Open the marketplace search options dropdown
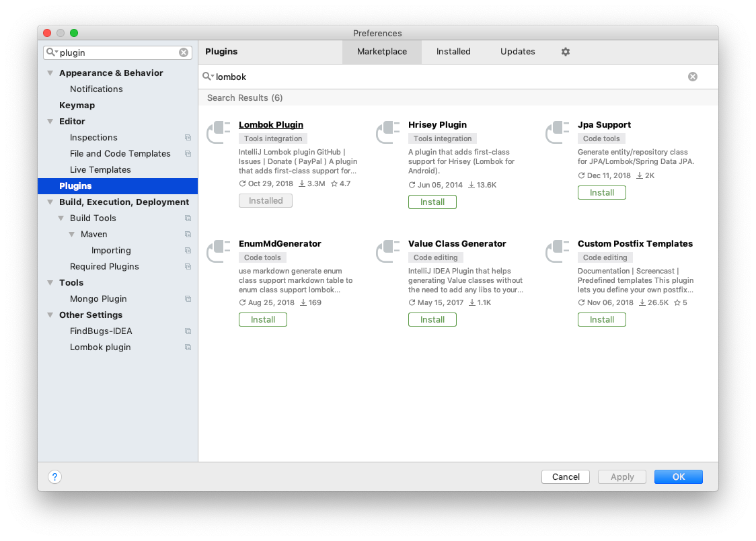The height and width of the screenshot is (541, 756). tap(209, 77)
